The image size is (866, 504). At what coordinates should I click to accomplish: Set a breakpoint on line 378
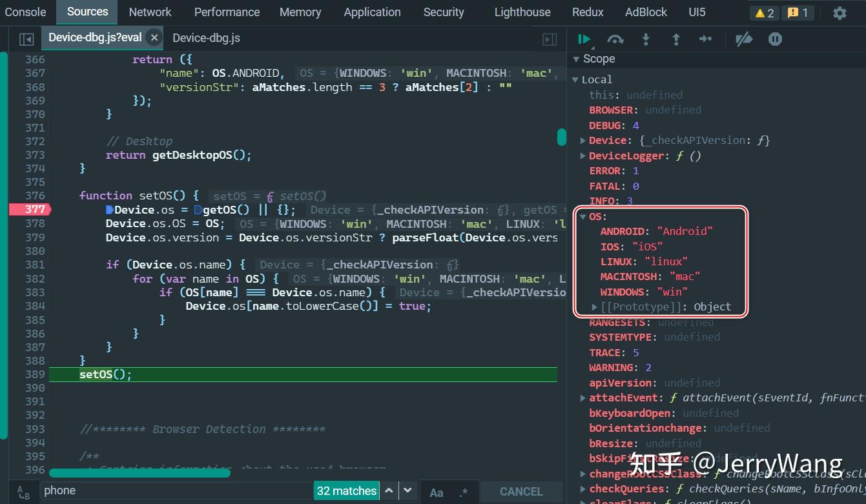click(35, 223)
